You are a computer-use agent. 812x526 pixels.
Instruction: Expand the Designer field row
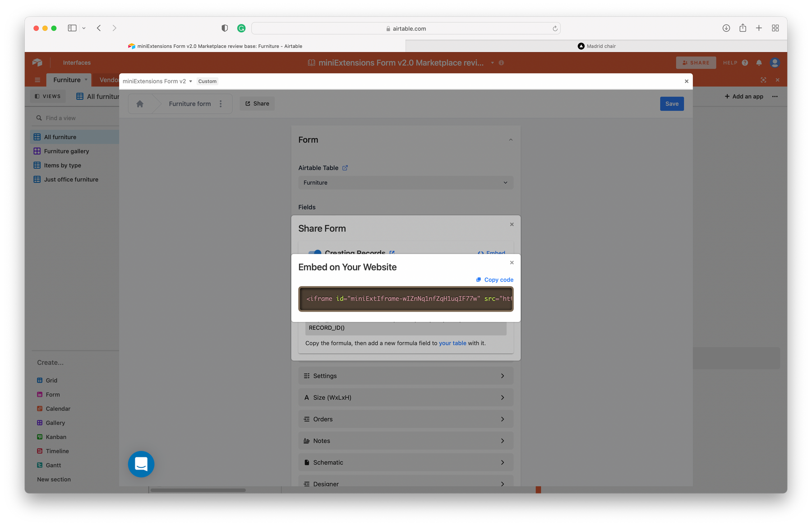coord(406,481)
